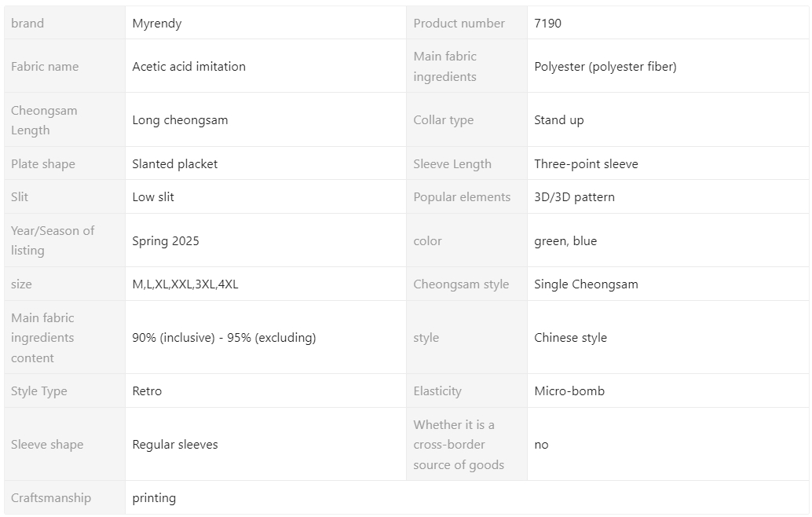The image size is (812, 517).
Task: Click the Chinese style value
Action: (x=570, y=338)
